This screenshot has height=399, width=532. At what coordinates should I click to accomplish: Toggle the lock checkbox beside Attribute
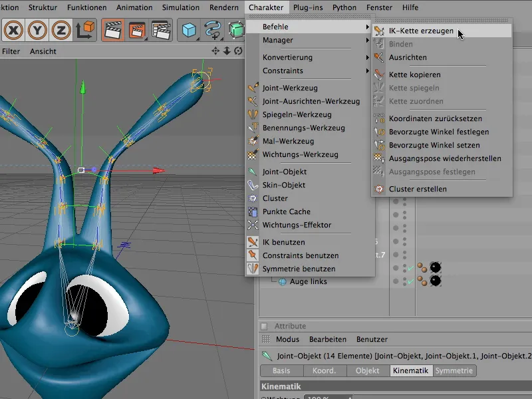tap(264, 327)
